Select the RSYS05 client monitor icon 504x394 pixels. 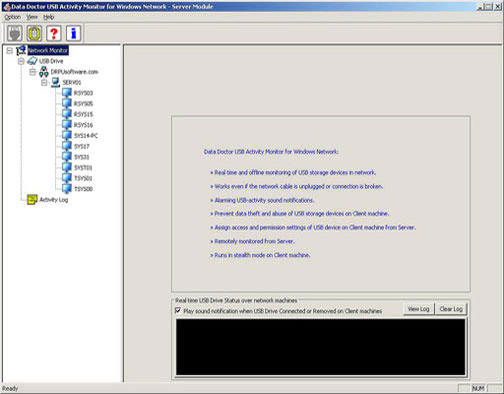coord(67,103)
